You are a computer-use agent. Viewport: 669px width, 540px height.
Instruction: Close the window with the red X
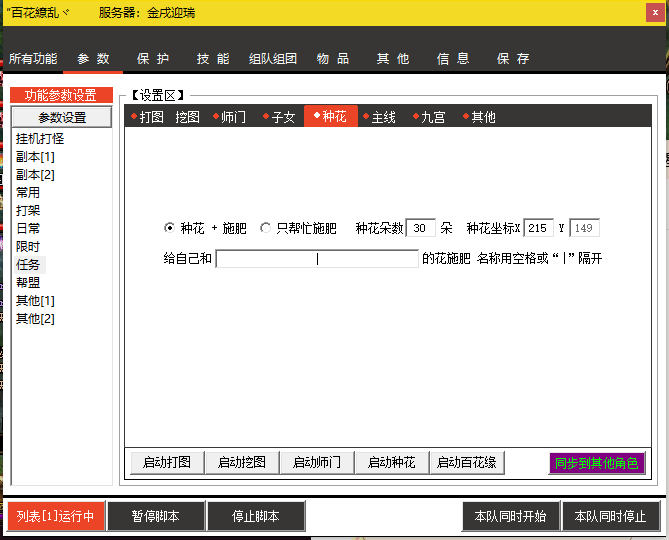tap(655, 12)
